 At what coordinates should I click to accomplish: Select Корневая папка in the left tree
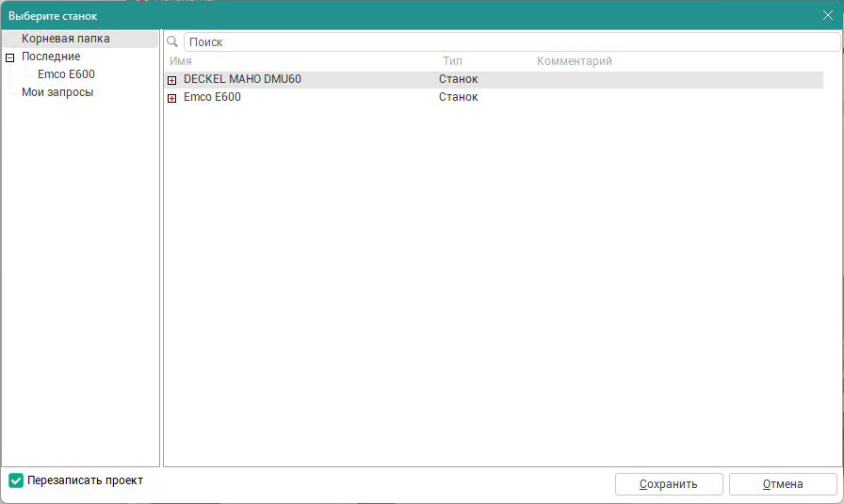click(65, 39)
